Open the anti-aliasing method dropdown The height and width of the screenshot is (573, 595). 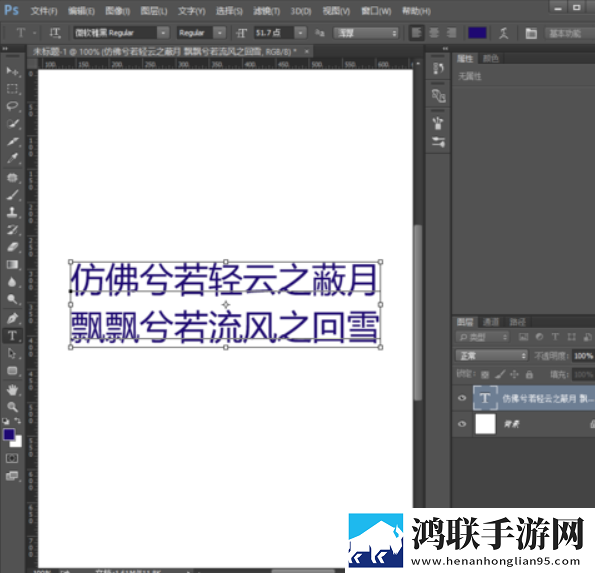366,33
